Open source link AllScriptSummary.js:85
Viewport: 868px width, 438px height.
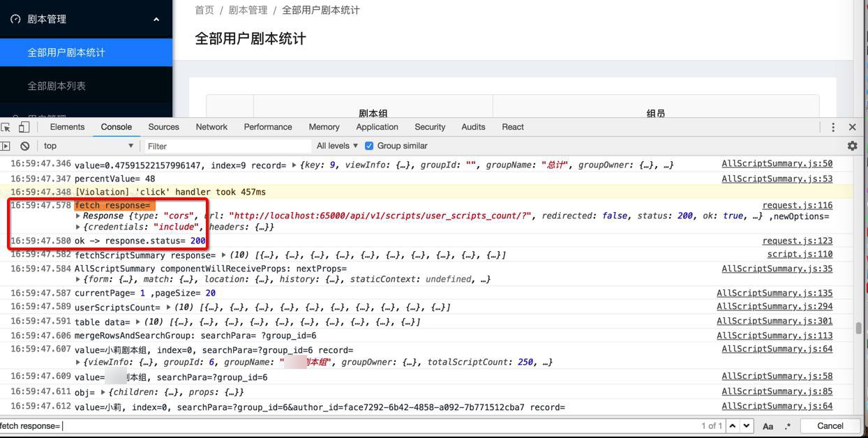(x=777, y=392)
